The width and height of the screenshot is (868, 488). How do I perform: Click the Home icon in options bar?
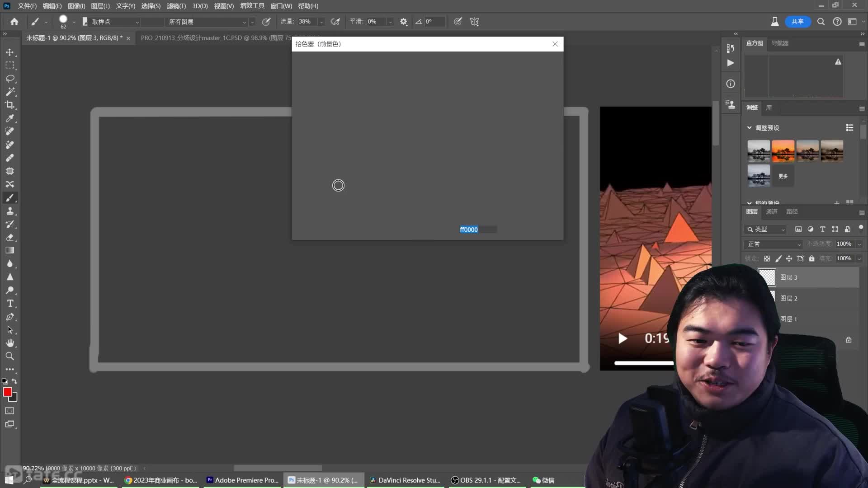(14, 22)
